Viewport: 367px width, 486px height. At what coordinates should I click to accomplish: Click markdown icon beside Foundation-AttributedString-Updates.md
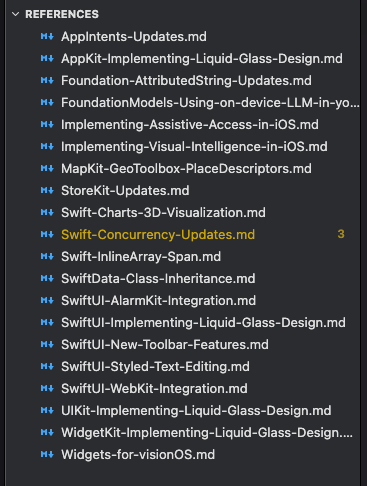pyautogui.click(x=47, y=80)
